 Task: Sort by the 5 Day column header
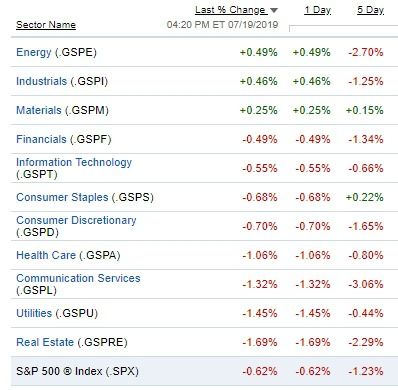(x=371, y=10)
